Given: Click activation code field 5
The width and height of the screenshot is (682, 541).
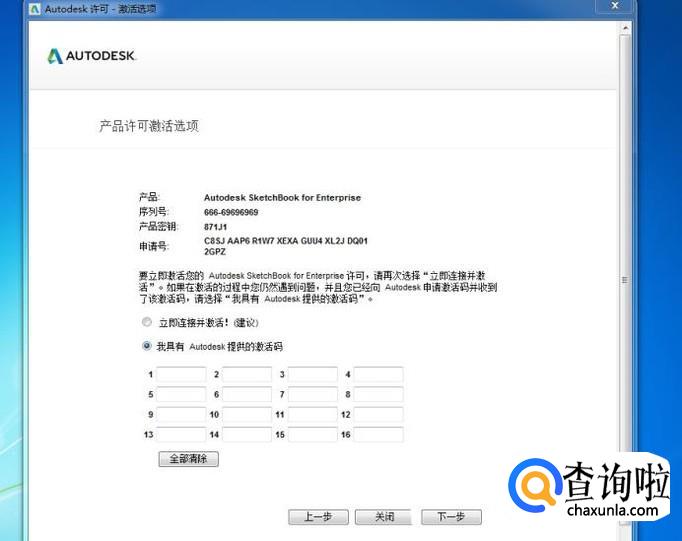Looking at the screenshot, I should pyautogui.click(x=181, y=394).
